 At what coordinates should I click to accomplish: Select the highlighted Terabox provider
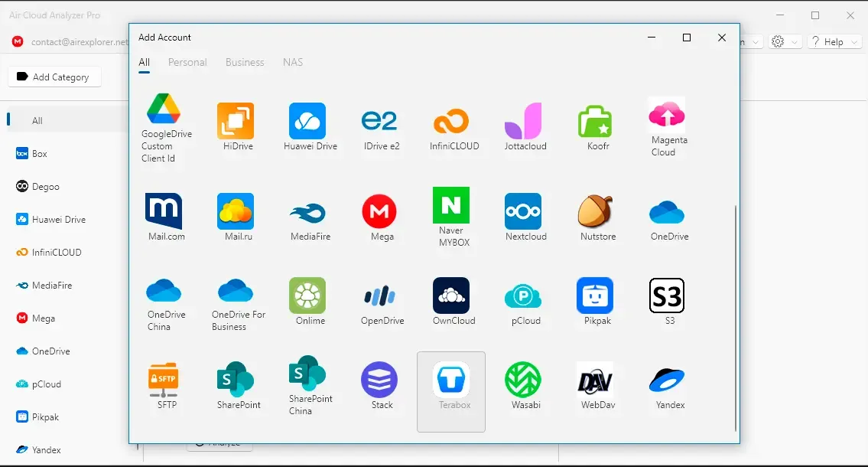coord(451,392)
